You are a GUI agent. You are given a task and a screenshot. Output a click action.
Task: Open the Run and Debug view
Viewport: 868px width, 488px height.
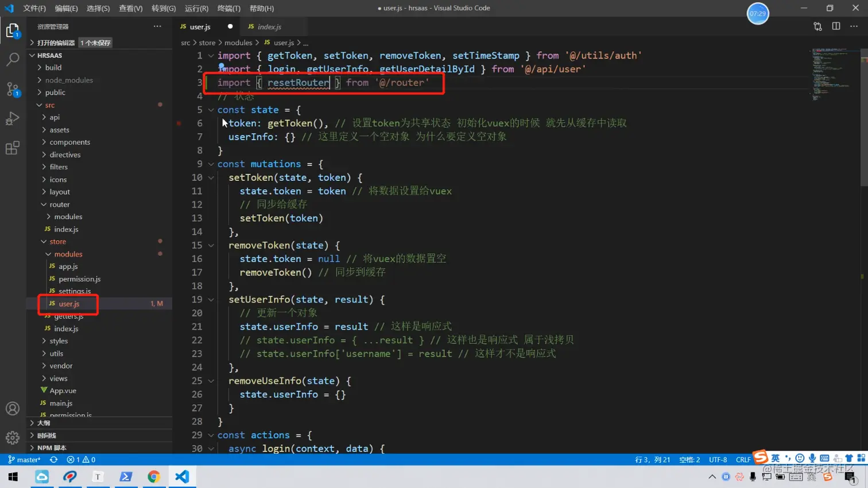tap(13, 118)
